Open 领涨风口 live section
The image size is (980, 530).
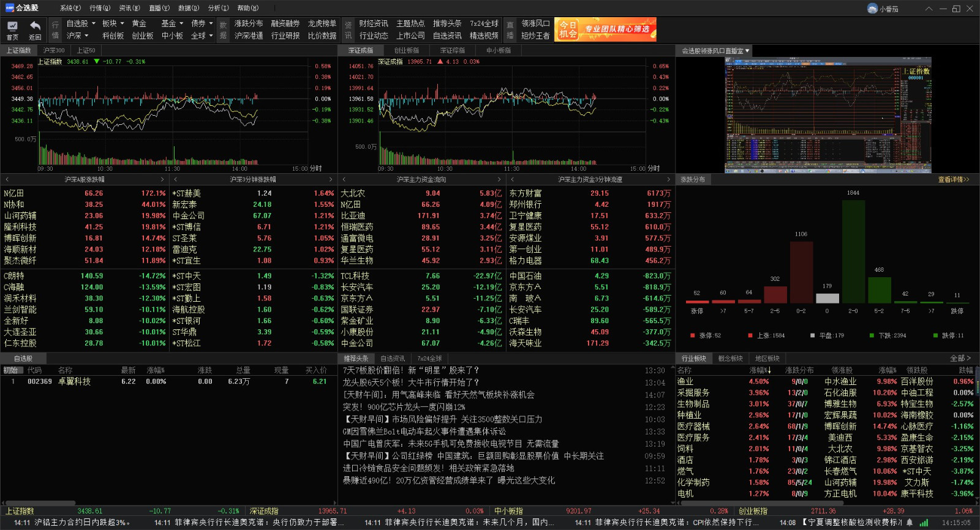point(535,23)
